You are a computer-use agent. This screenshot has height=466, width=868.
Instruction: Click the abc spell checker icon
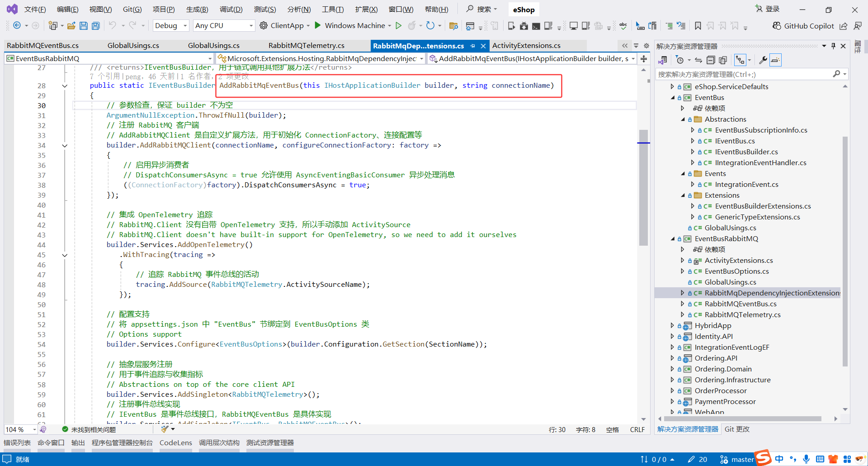(x=623, y=26)
